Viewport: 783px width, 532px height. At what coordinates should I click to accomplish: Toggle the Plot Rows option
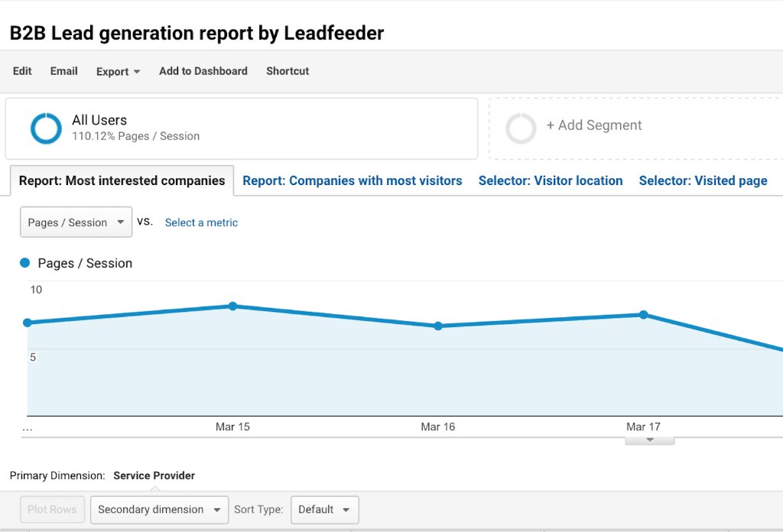point(51,509)
